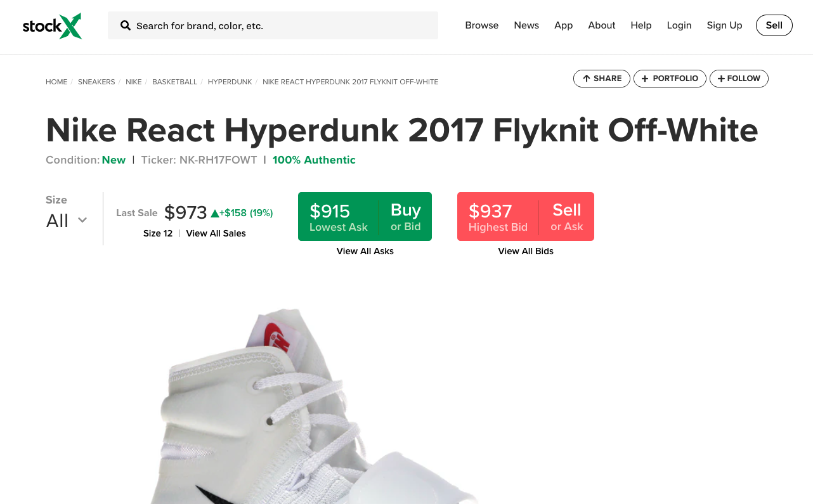Screen dimensions: 813x504
Task: Click the green price-change triangle
Action: [x=215, y=213]
